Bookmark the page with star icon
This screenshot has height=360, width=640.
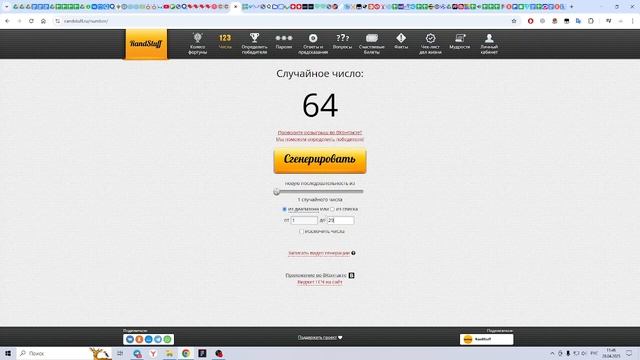[x=514, y=21]
